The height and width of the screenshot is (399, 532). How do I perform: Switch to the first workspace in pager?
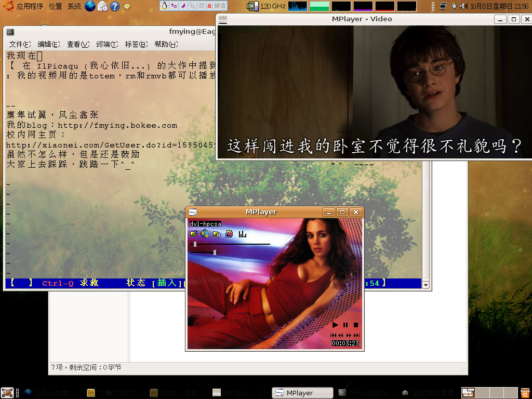point(468,393)
